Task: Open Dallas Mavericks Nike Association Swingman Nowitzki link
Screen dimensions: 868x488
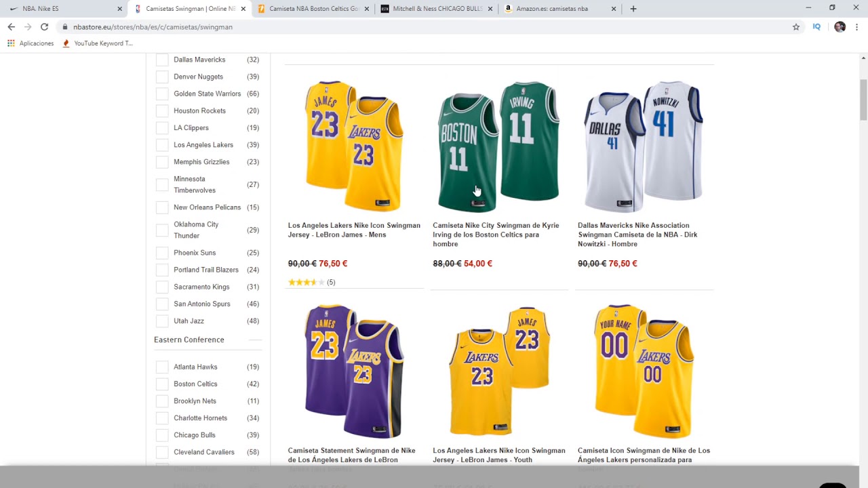Action: pyautogui.click(x=637, y=235)
